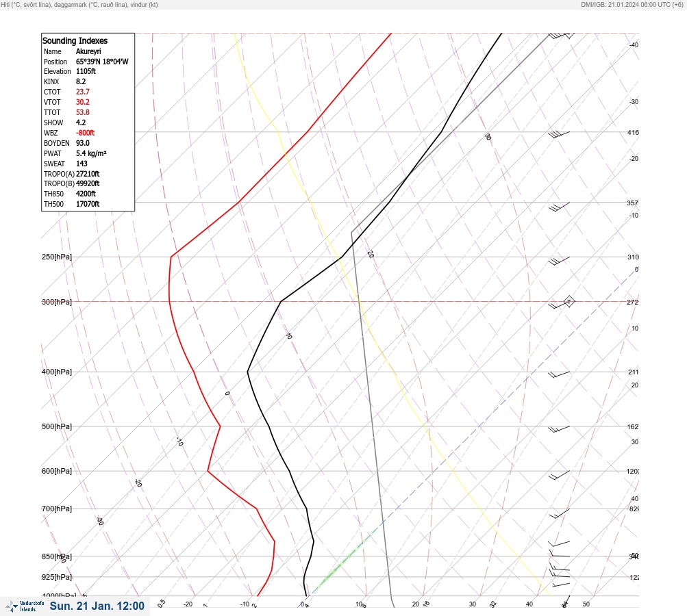Select the position value 65°39'N 18°04'W
This screenshot has height=616, width=687.
pyautogui.click(x=102, y=62)
